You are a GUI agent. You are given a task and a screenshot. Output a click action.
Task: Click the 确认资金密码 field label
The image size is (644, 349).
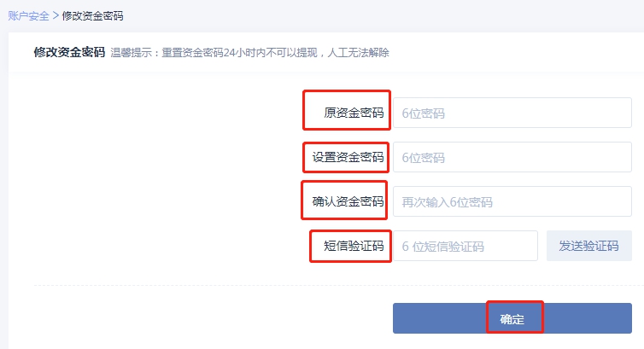[348, 202]
